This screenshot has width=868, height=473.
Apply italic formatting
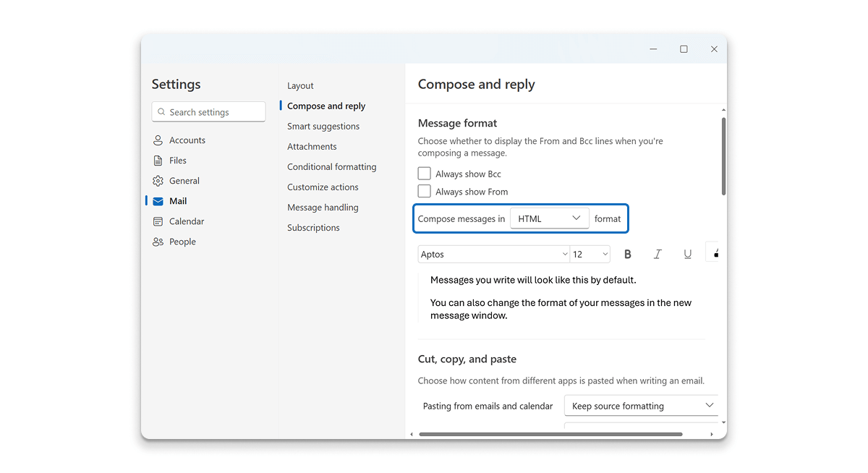[658, 254]
